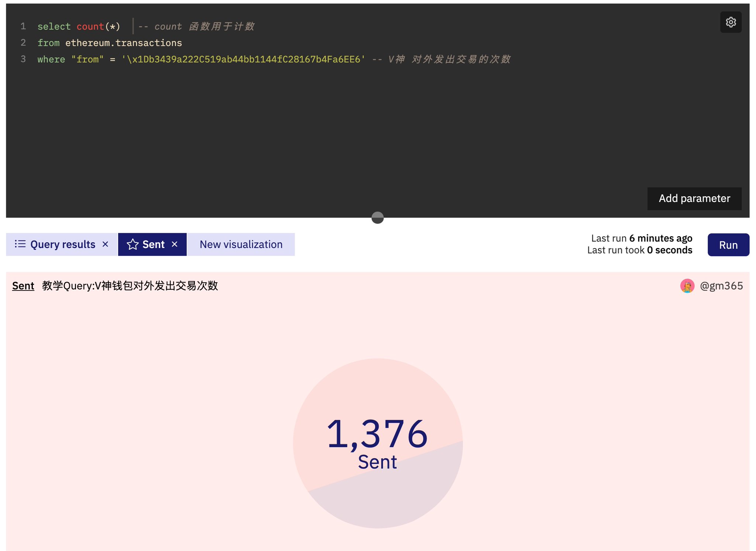Grab the editor resize handle circle
The height and width of the screenshot is (551, 756).
point(377,218)
